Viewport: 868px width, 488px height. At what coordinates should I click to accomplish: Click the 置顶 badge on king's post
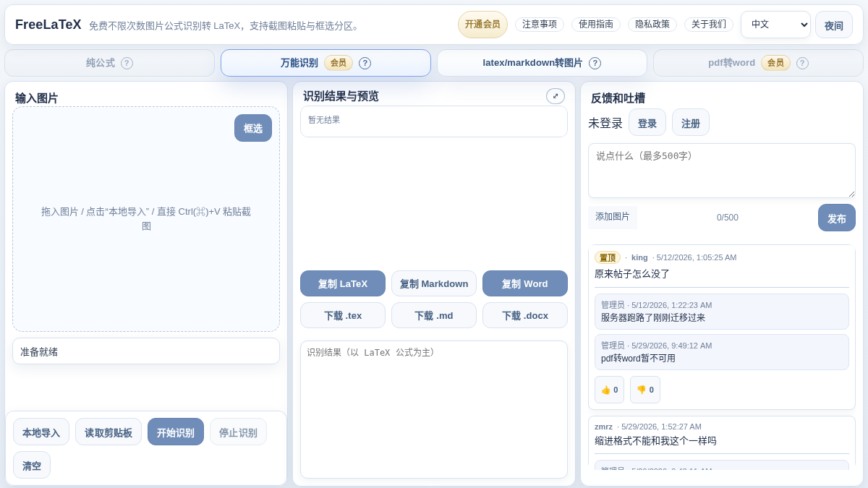(x=608, y=257)
